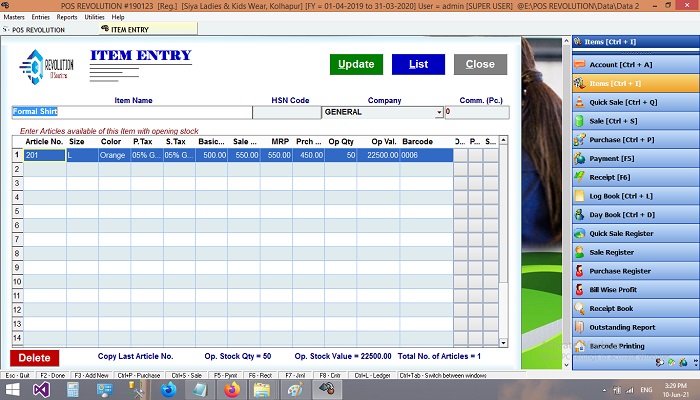Click the green Update button
The height and width of the screenshot is (400, 700).
(356, 64)
